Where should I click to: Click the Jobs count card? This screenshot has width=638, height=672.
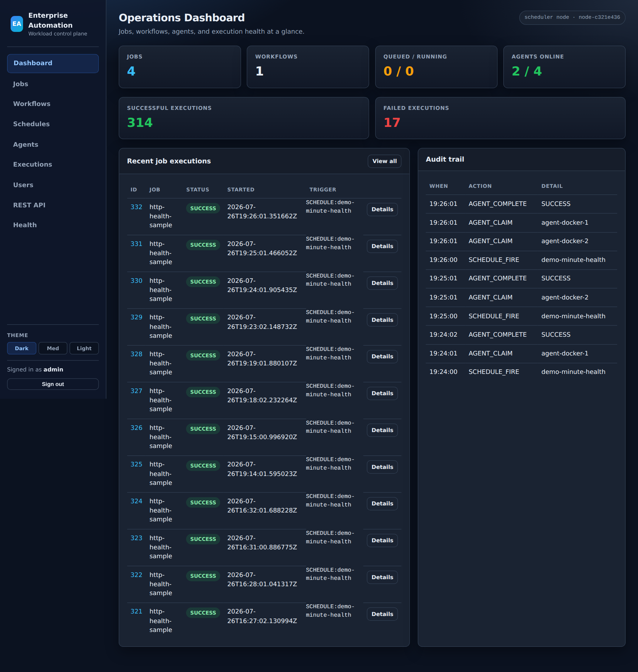point(180,67)
